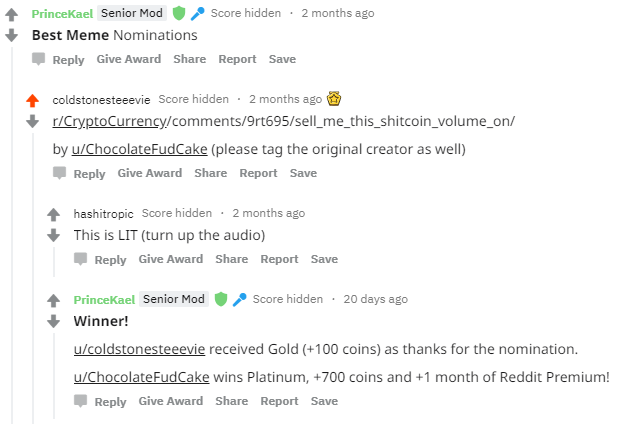Open u/ChocolateFudCake profile in coldstonesteeevie's comment

(139, 149)
